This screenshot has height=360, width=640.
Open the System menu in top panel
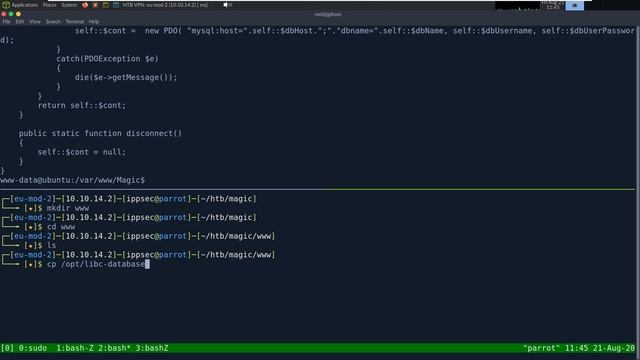(x=69, y=5)
